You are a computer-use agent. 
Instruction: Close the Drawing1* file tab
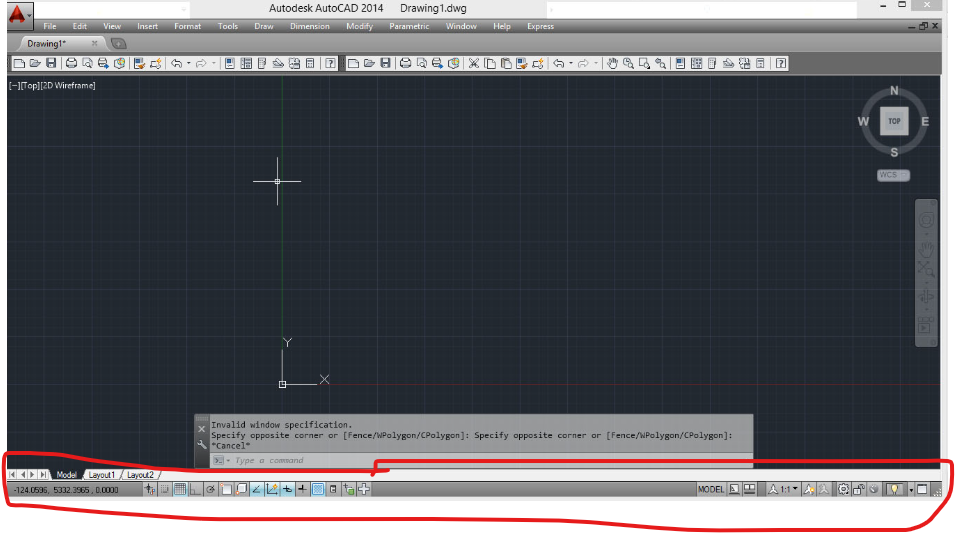click(94, 43)
